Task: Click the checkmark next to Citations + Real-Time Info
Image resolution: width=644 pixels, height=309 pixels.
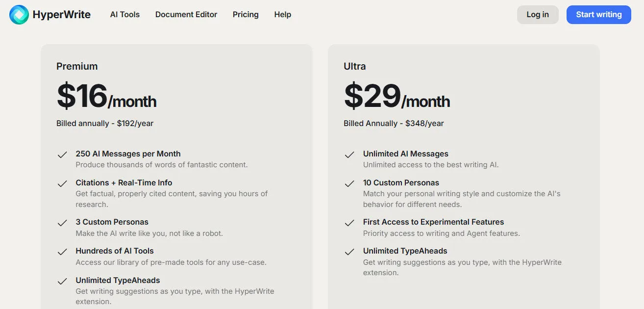Action: 62,183
